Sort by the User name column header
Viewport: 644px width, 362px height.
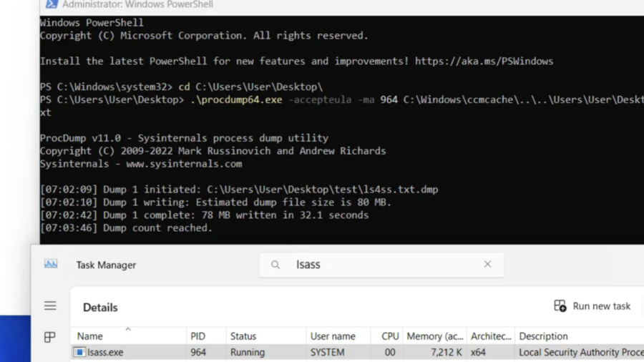338,336
